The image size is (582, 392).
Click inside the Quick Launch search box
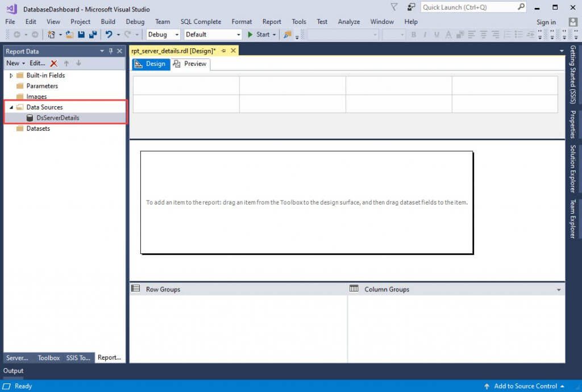click(x=466, y=7)
